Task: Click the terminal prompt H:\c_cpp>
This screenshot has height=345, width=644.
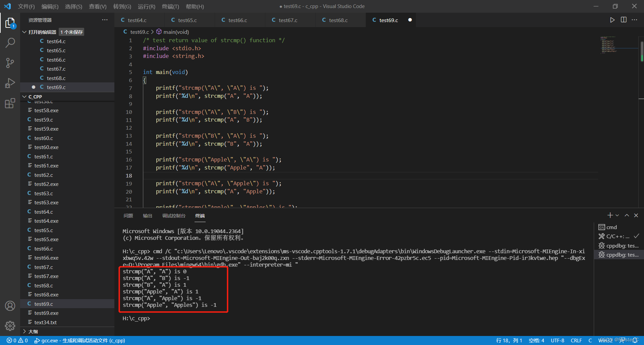Action: pos(136,318)
